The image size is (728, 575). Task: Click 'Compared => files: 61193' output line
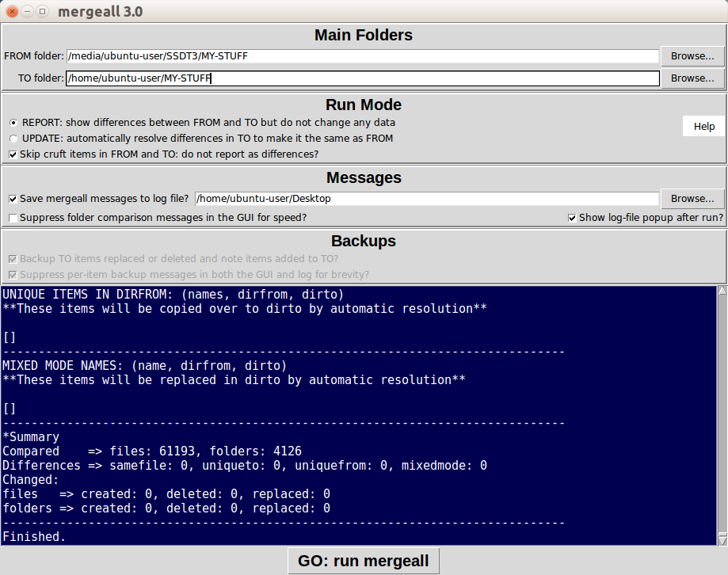coord(152,451)
